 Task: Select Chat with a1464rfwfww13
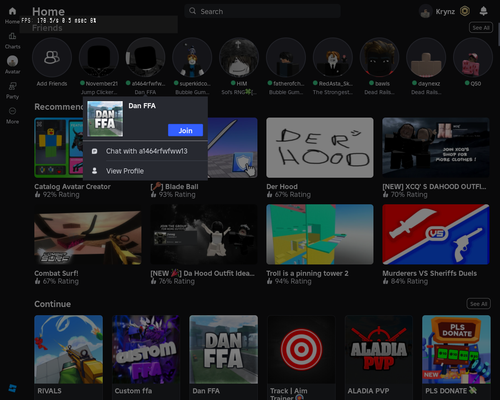(146, 151)
